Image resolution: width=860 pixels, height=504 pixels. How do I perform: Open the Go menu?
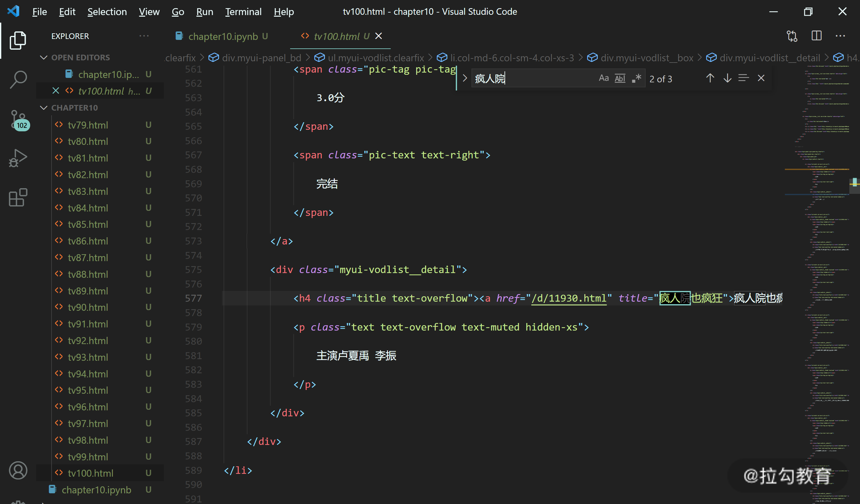pyautogui.click(x=178, y=12)
